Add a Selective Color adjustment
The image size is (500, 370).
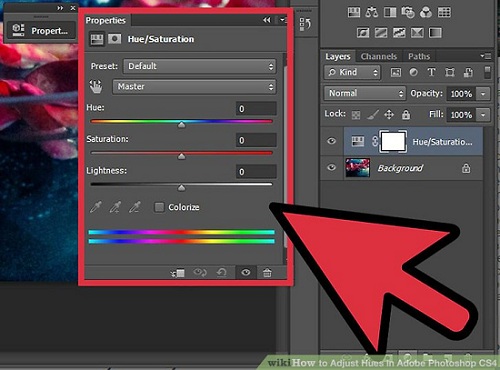(417, 33)
